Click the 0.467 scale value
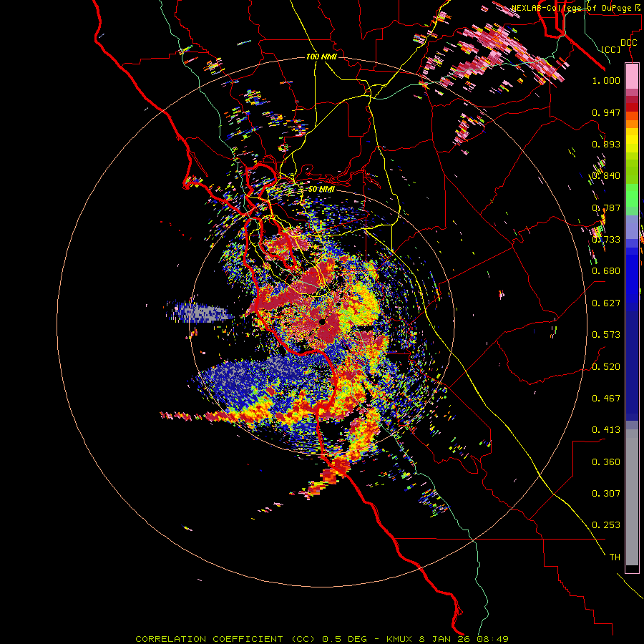This screenshot has height=644, width=644. (606, 399)
